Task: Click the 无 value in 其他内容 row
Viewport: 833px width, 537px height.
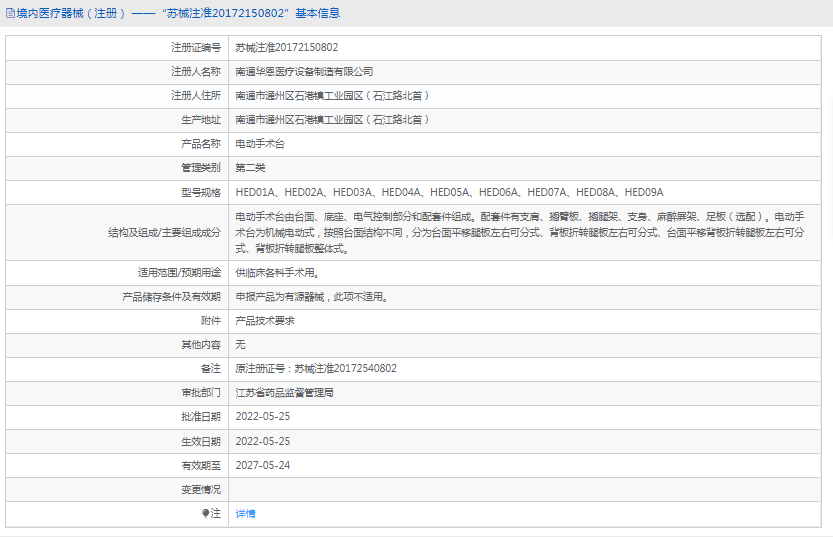Action: [x=241, y=345]
